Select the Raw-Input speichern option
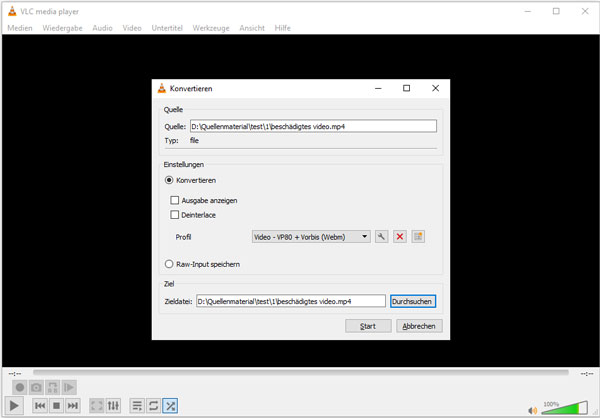The image size is (600, 418). [169, 264]
